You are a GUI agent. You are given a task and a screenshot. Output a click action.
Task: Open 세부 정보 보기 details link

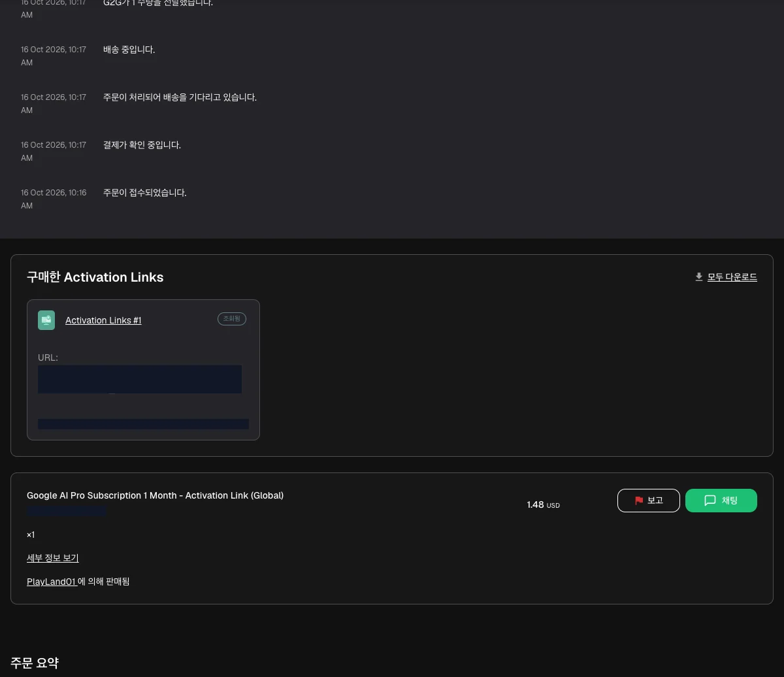[53, 558]
